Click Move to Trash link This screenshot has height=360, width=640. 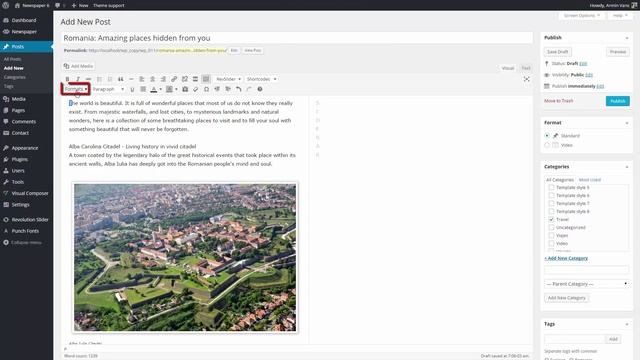(x=558, y=101)
